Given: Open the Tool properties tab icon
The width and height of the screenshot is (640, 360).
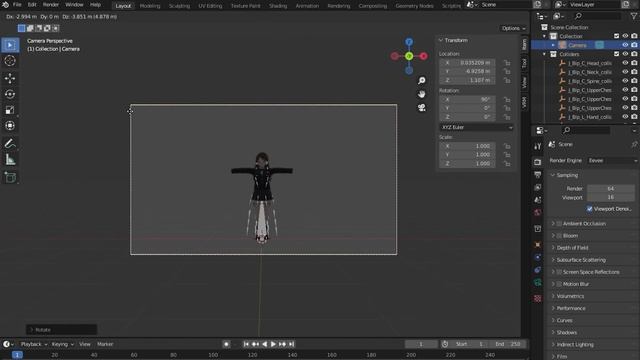Looking at the screenshot, I should click(x=538, y=146).
